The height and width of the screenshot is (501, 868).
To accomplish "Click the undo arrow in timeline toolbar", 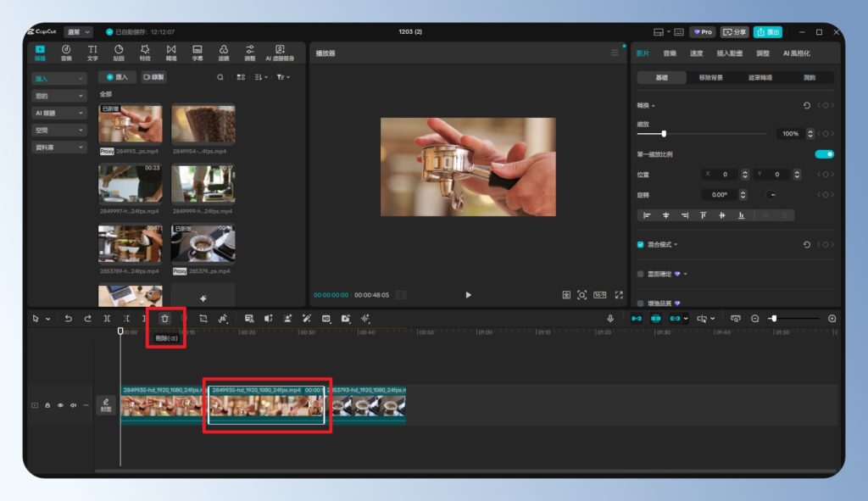I will pos(69,318).
